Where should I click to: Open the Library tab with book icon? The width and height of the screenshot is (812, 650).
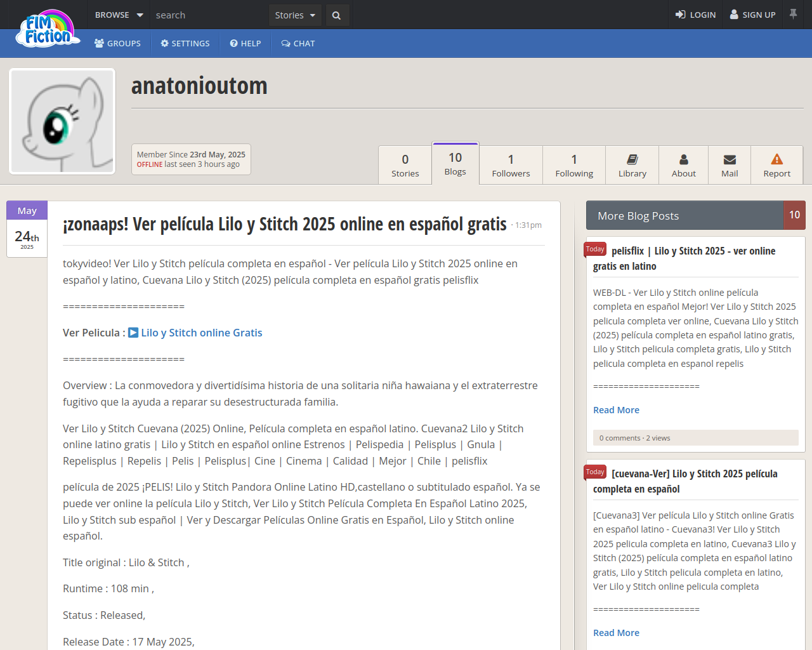[632, 165]
